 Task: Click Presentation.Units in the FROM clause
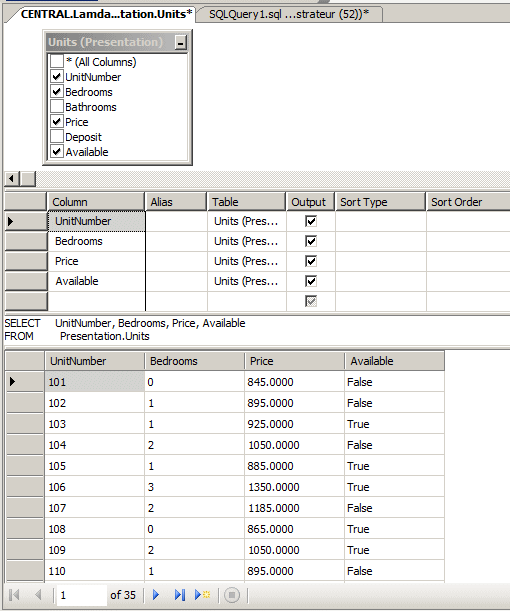pyautogui.click(x=104, y=336)
